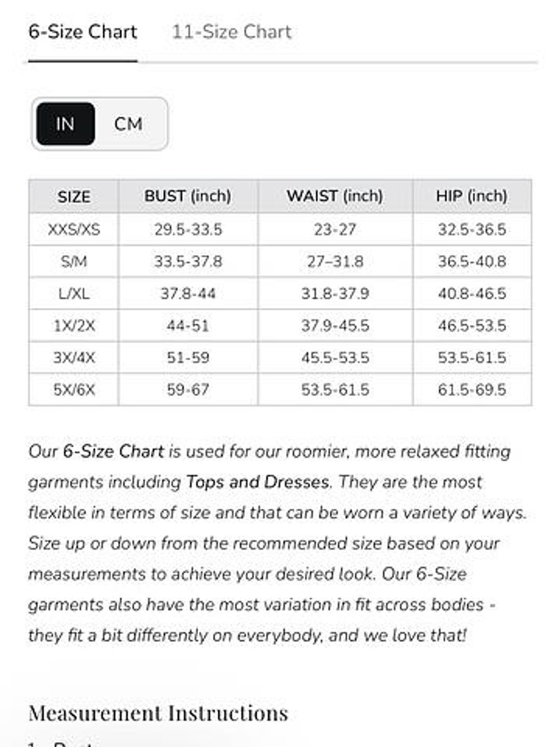Viewport: 560px width, 747px height.
Task: Click the BUST (inch) column header
Action: (x=188, y=197)
